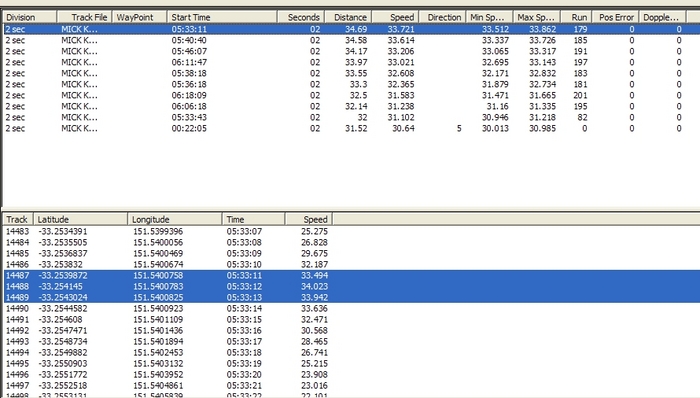Click distance value 34.58
This screenshot has width=700, height=398.
pos(356,40)
